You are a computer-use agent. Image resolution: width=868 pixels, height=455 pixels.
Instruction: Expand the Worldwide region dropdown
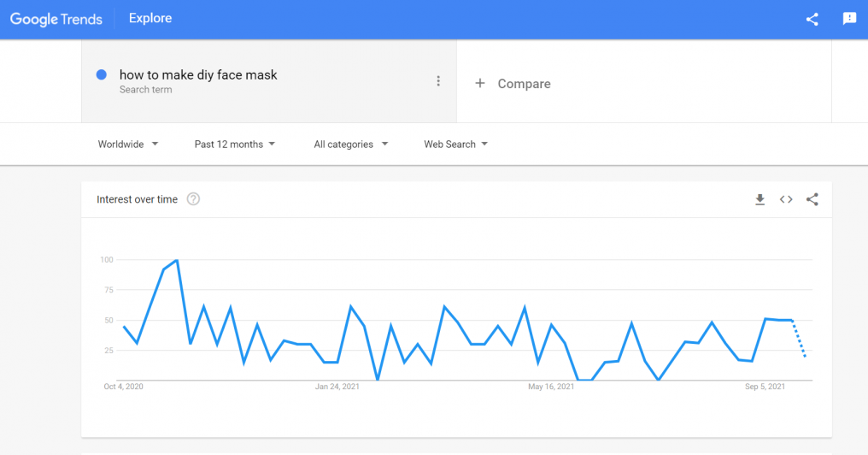click(x=128, y=144)
